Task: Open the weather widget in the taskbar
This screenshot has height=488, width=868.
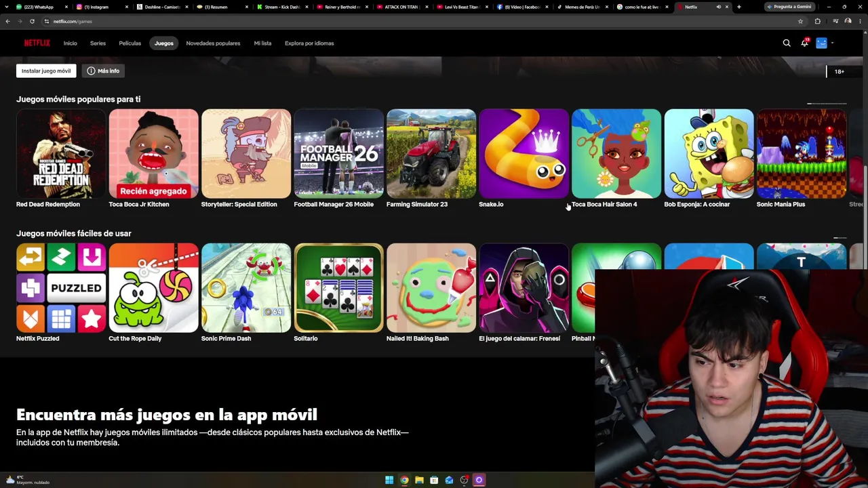Action: coord(28,480)
